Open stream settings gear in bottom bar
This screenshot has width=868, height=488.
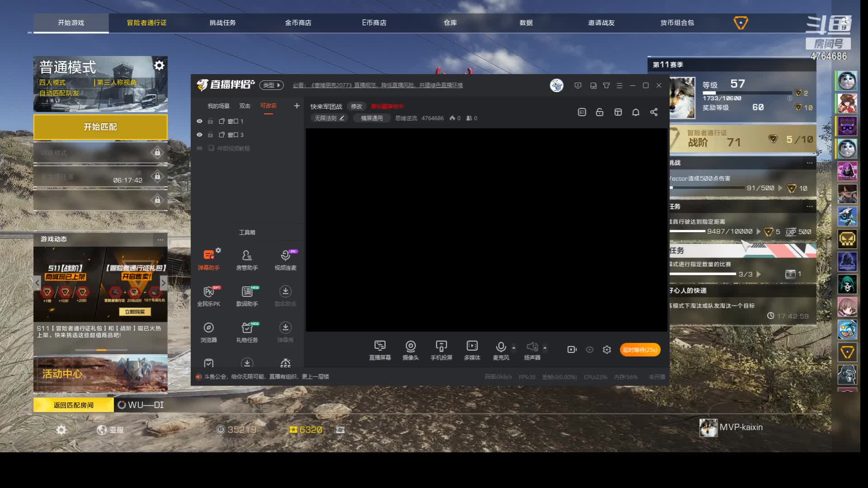pyautogui.click(x=607, y=349)
